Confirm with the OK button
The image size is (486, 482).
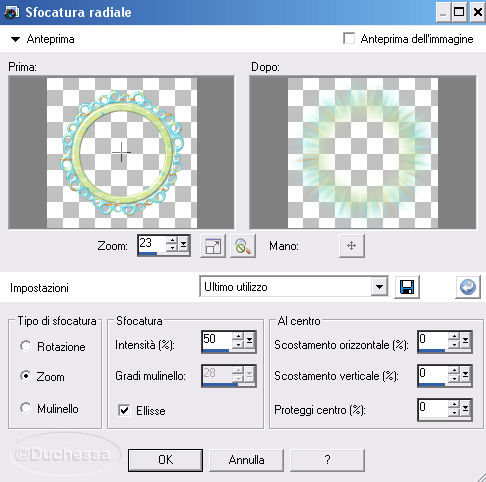[165, 460]
